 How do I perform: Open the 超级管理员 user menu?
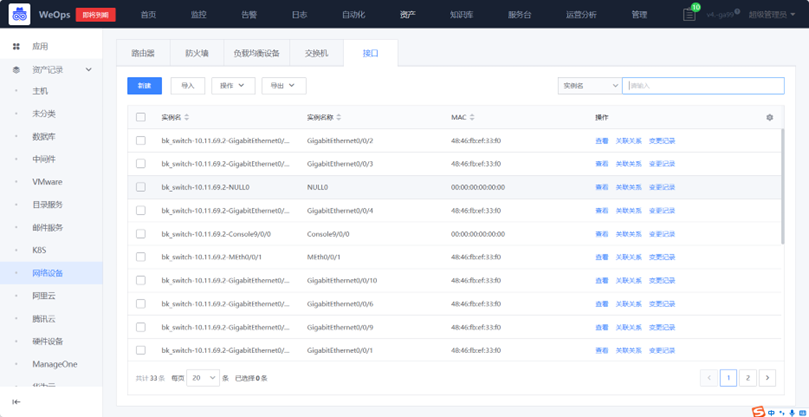(x=771, y=14)
